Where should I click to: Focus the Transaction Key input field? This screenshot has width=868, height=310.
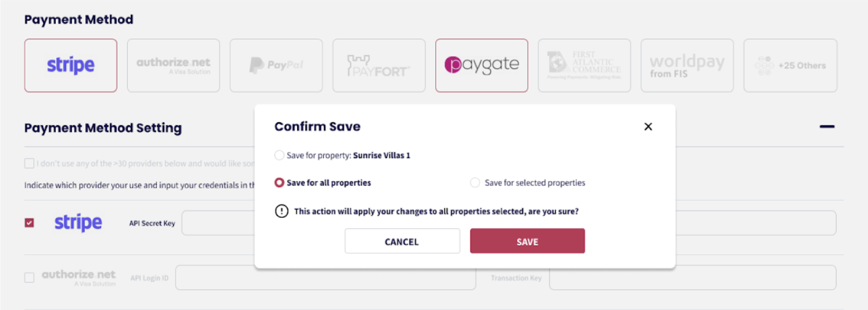coord(692,278)
